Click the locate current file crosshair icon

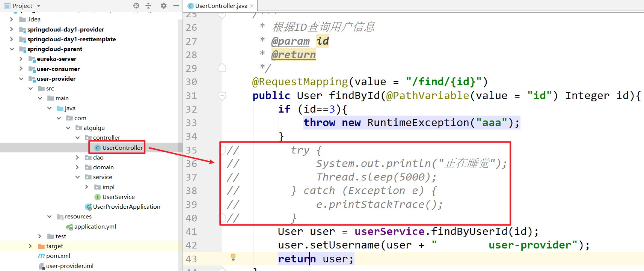pos(136,6)
